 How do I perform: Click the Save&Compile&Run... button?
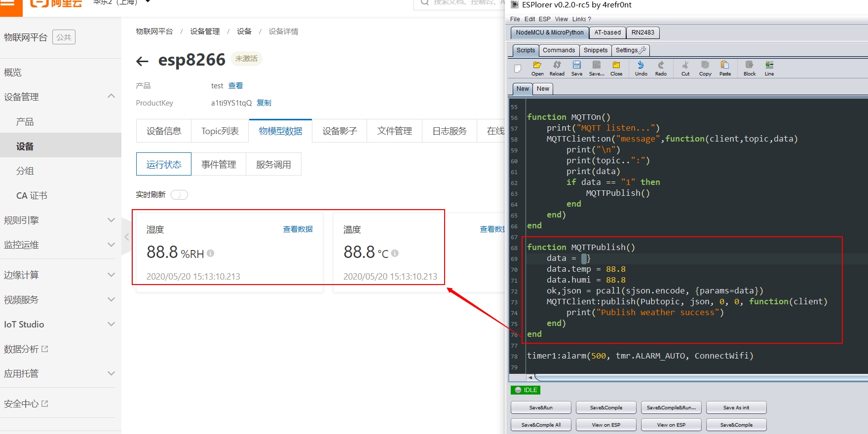(x=671, y=407)
